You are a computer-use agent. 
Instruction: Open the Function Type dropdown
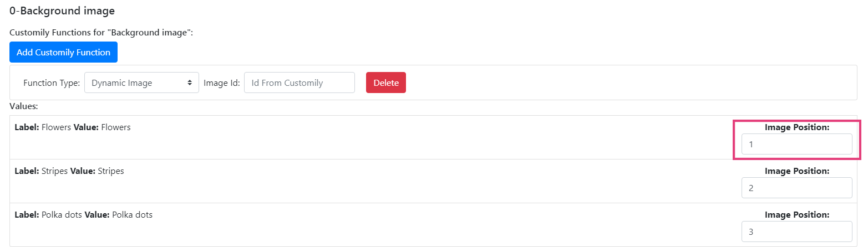(141, 83)
